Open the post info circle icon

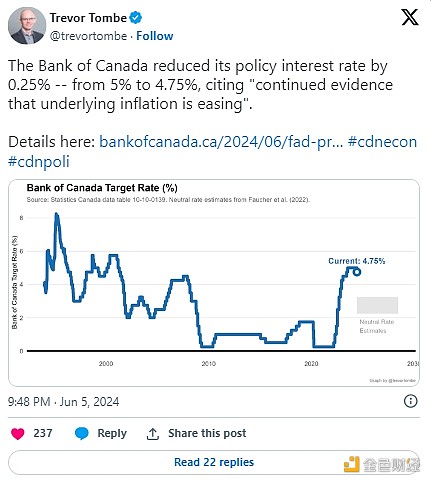point(410,401)
